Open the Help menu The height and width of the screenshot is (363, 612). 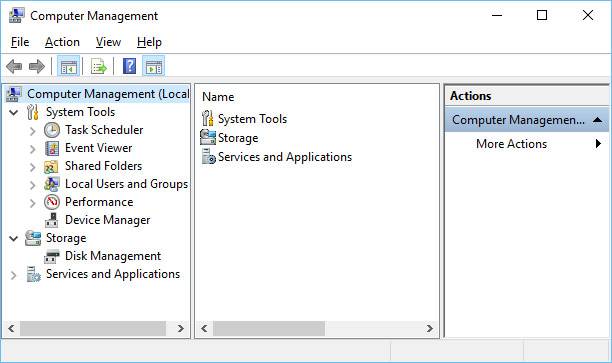pyautogui.click(x=149, y=42)
